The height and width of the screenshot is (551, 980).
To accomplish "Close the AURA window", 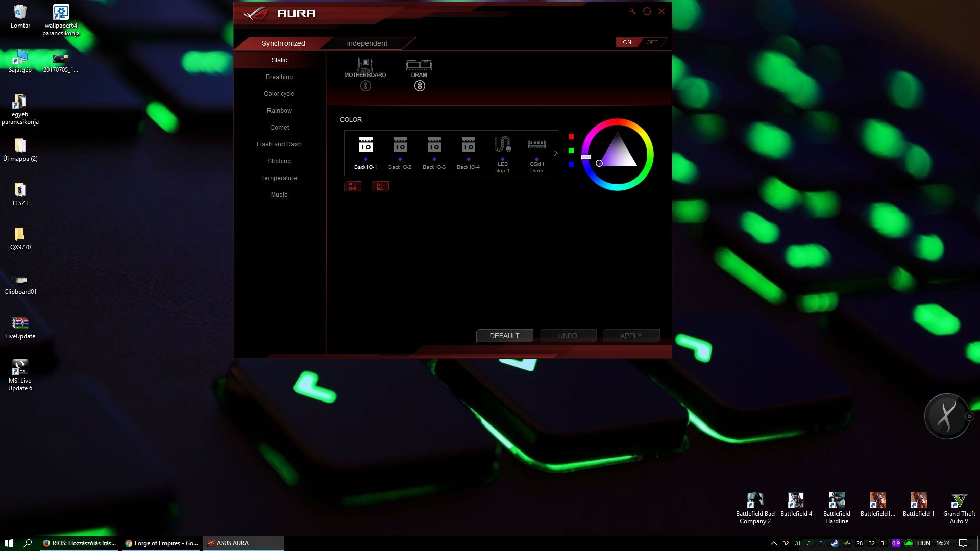I will pos(661,11).
